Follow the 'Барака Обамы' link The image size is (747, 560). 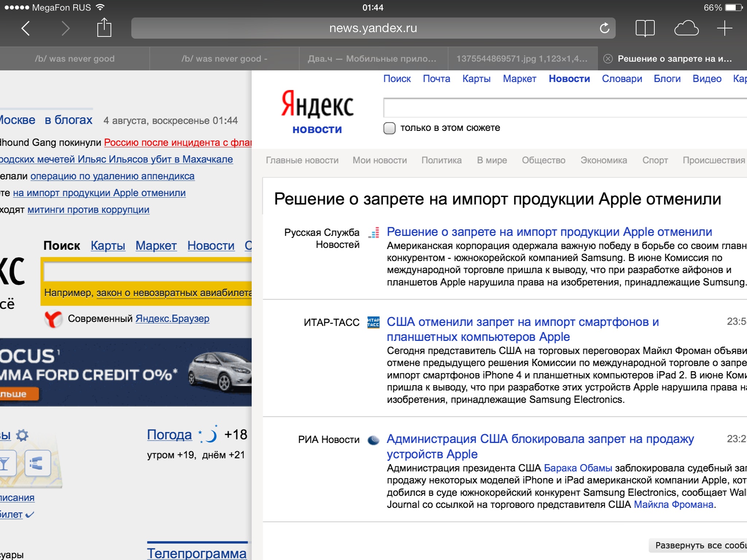pos(578,468)
